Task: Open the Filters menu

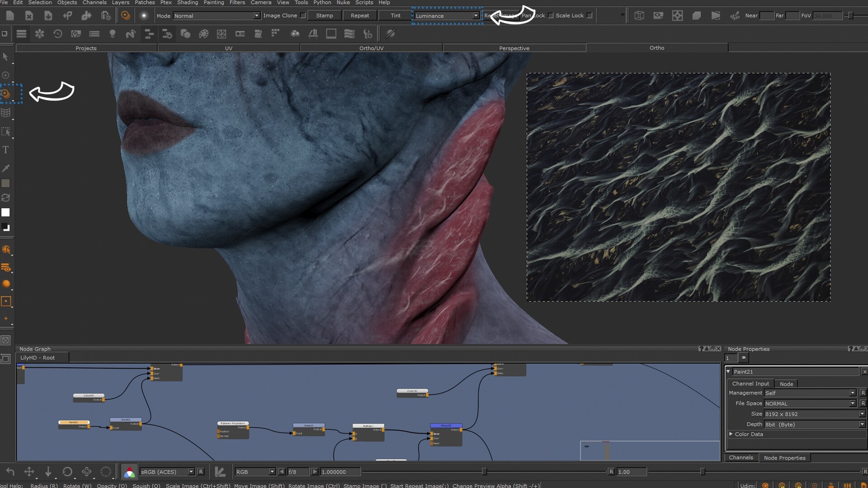Action: tap(237, 3)
